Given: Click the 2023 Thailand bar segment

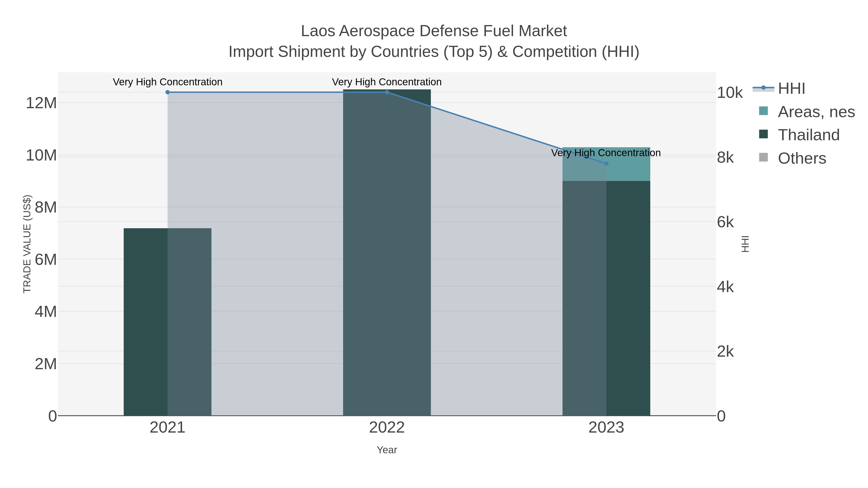Looking at the screenshot, I should (606, 298).
